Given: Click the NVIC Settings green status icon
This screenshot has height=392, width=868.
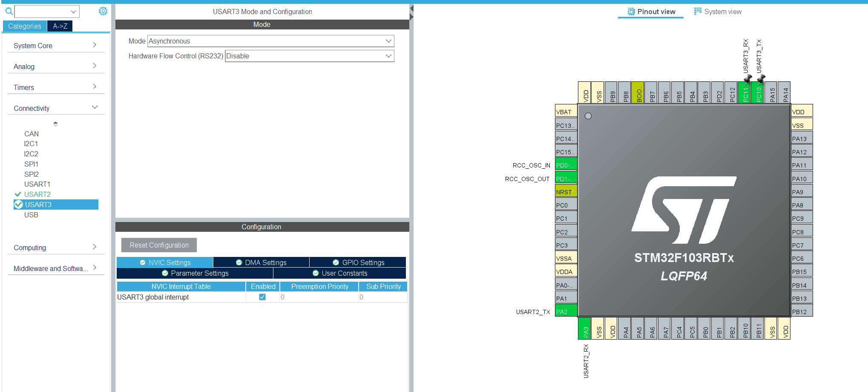Looking at the screenshot, I should (x=143, y=262).
